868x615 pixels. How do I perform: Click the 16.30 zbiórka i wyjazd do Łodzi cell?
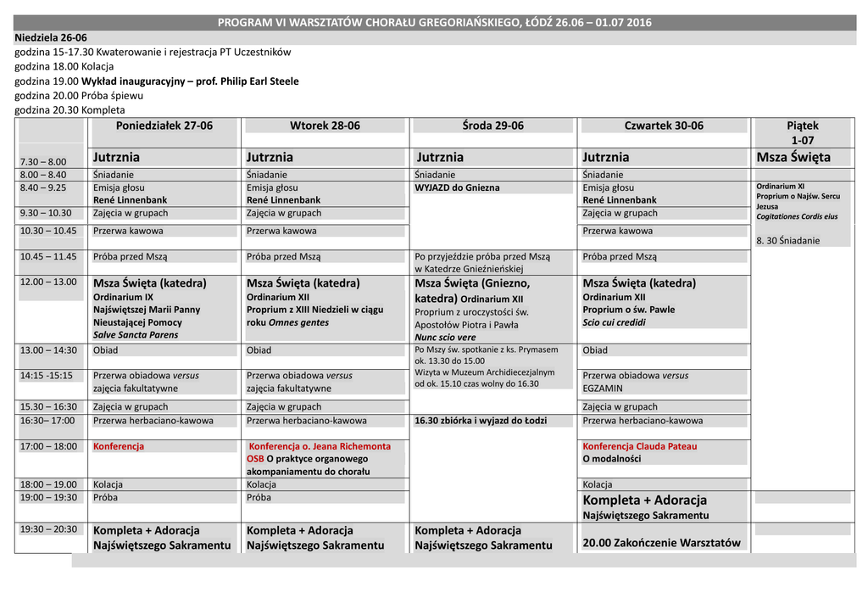click(x=481, y=421)
